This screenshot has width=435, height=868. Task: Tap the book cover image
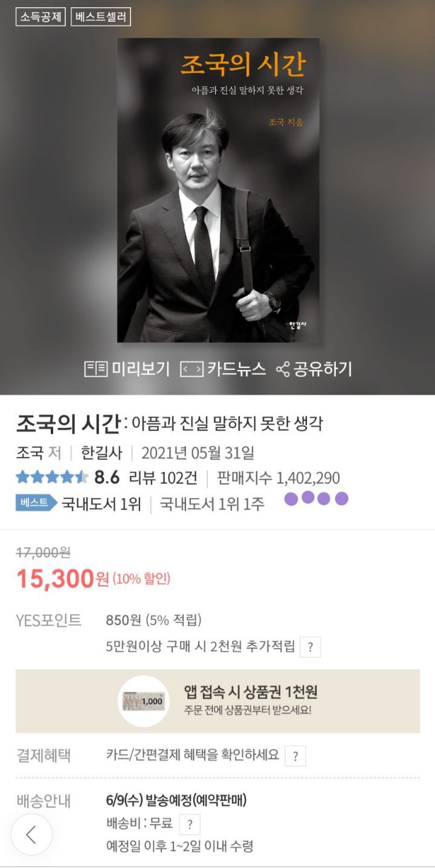click(218, 190)
